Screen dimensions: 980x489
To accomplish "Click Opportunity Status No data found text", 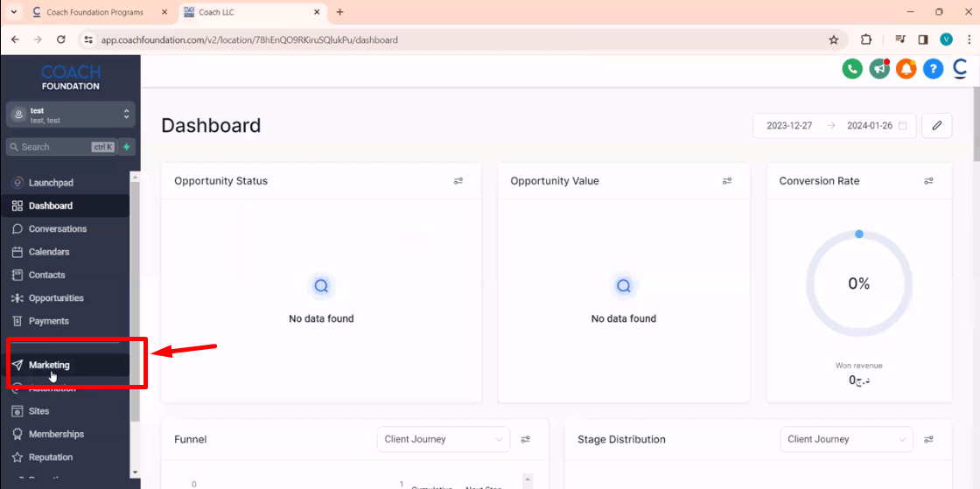I will tap(321, 318).
